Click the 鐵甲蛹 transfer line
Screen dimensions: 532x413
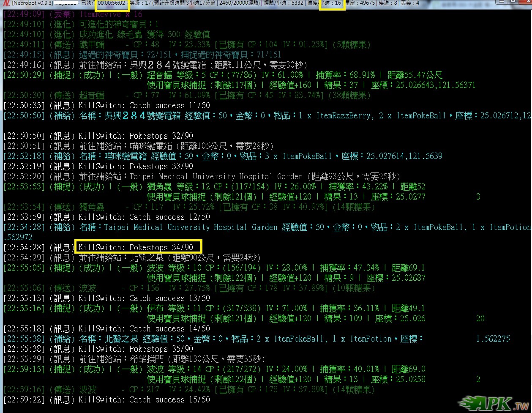(187, 45)
